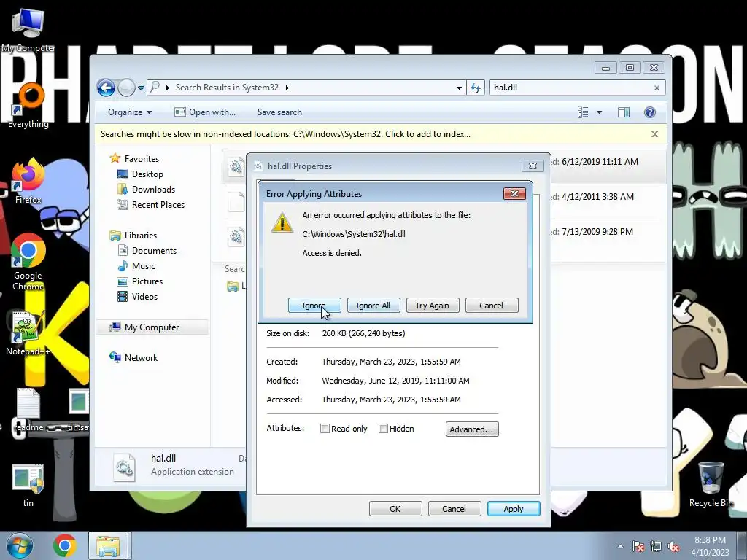Click Cancel in hal.dll Properties window

pos(454,508)
